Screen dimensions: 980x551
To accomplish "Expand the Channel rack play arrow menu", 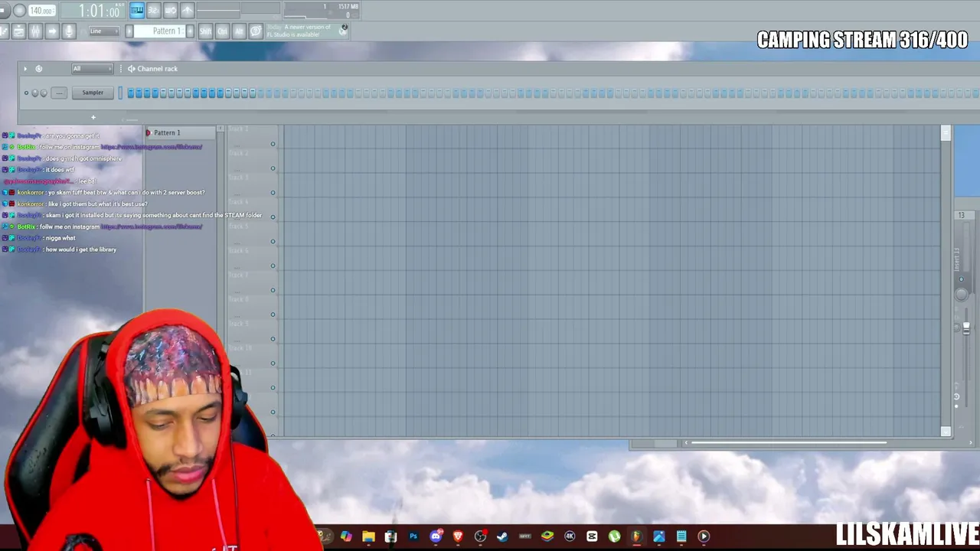I will pos(24,69).
